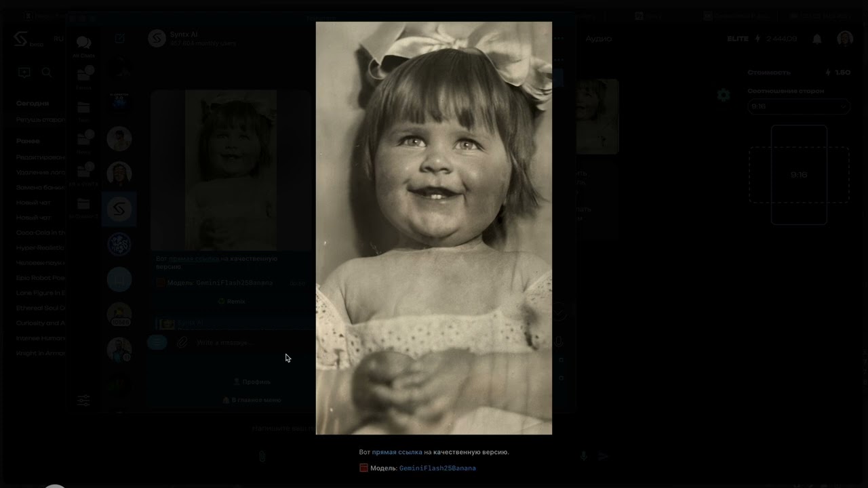Start a new chat with the plus-bubble icon
This screenshot has width=868, height=488.
[x=24, y=73]
